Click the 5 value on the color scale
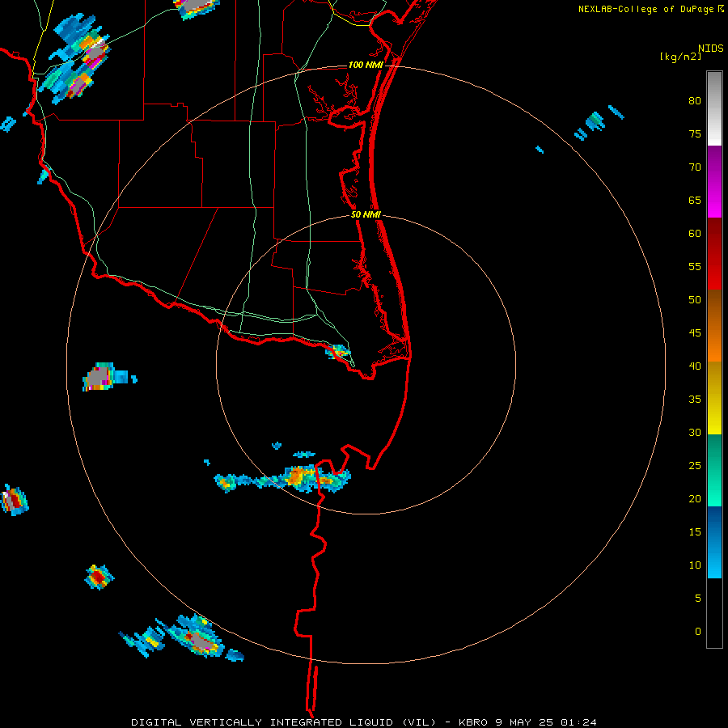This screenshot has height=728, width=728. [x=698, y=599]
